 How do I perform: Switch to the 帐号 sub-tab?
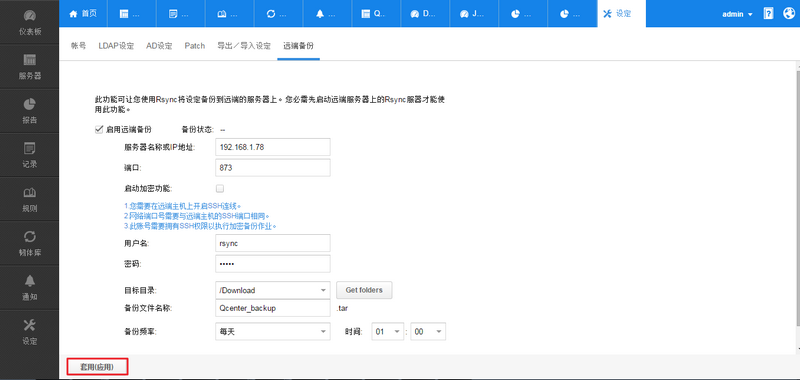tap(79, 45)
